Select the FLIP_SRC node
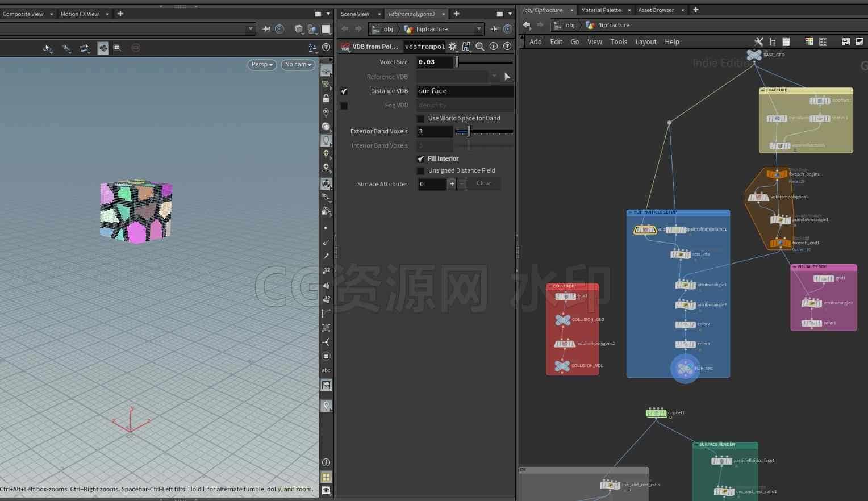868x501 pixels. [x=685, y=368]
